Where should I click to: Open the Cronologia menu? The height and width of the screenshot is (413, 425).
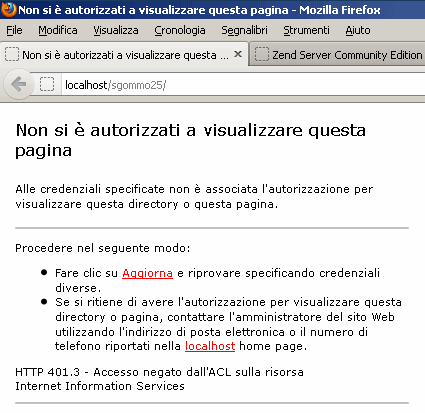pyautogui.click(x=180, y=30)
